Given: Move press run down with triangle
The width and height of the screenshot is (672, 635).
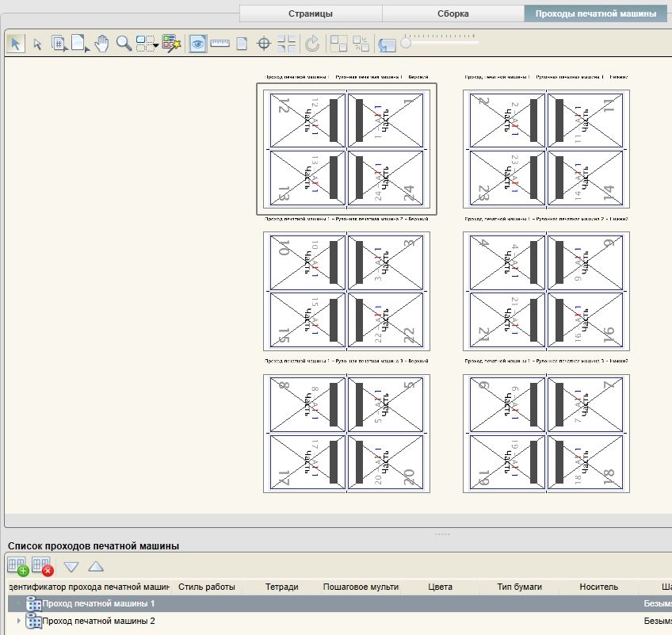Looking at the screenshot, I should click(71, 567).
